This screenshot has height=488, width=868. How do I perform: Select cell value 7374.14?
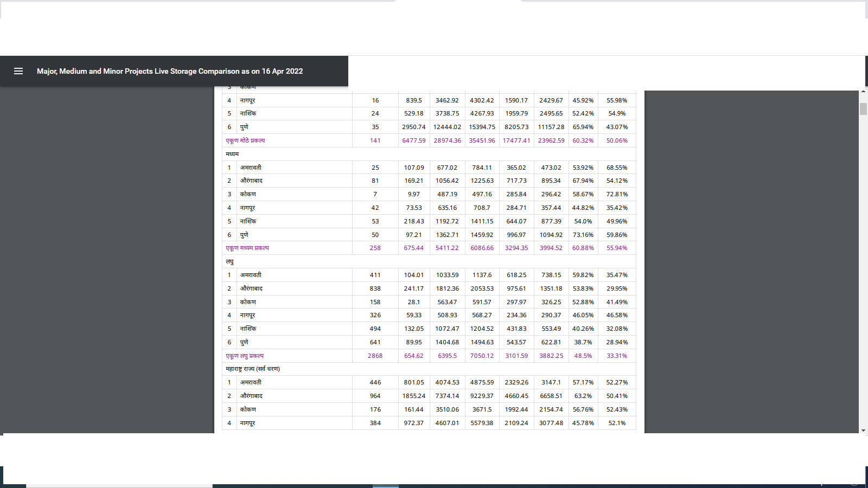coord(447,396)
